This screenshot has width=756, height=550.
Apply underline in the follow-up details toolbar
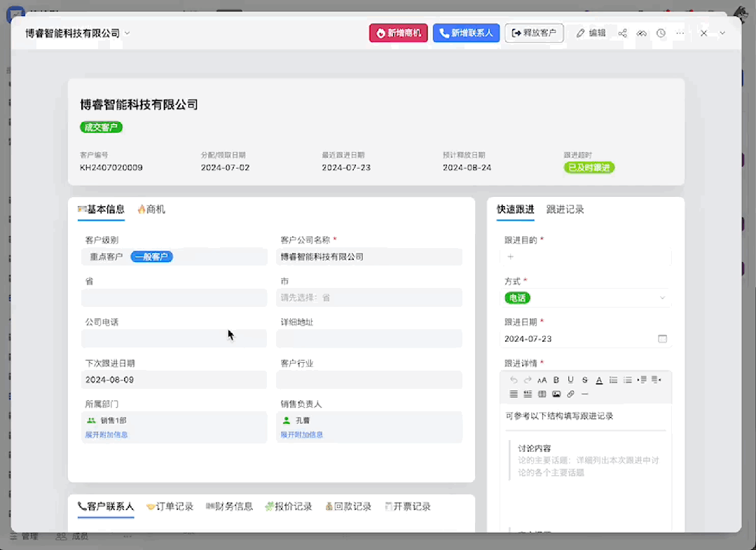570,380
